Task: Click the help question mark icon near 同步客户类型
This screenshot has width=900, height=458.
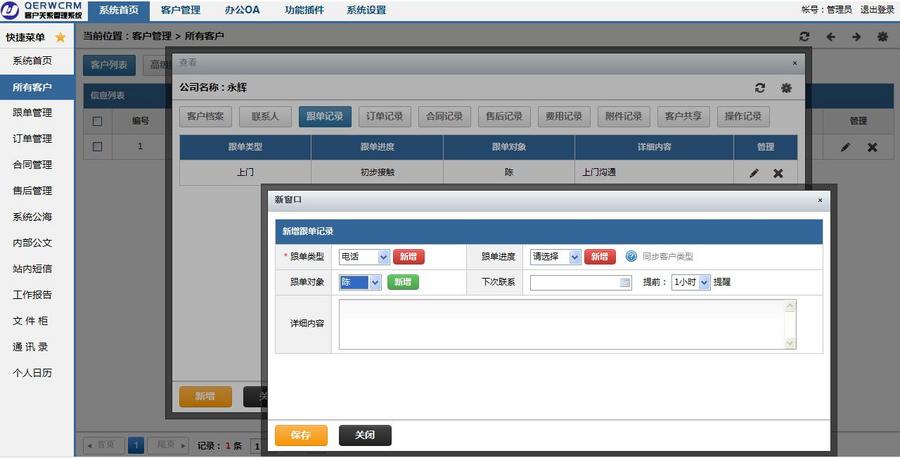Action: click(x=631, y=257)
